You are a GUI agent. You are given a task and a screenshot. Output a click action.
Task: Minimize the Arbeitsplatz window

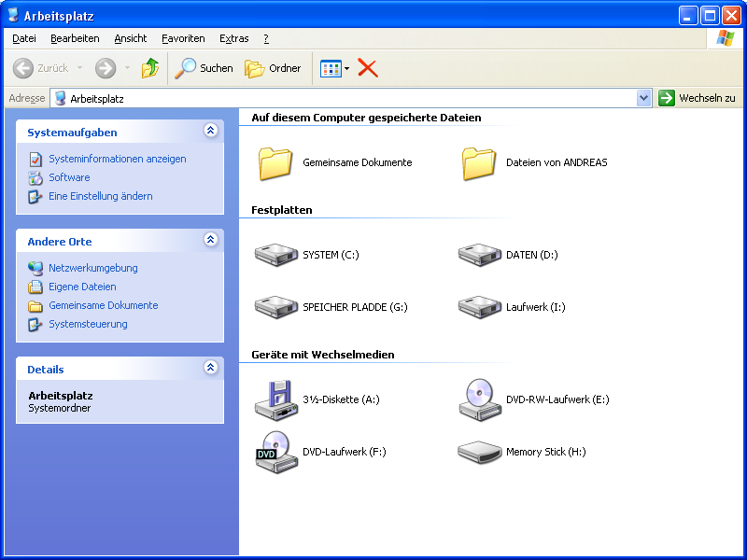[687, 16]
